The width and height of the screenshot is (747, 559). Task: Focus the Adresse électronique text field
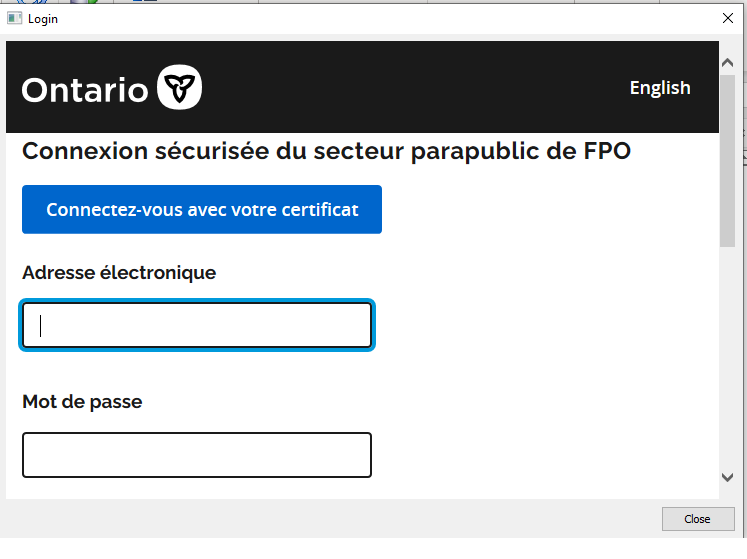coord(197,325)
